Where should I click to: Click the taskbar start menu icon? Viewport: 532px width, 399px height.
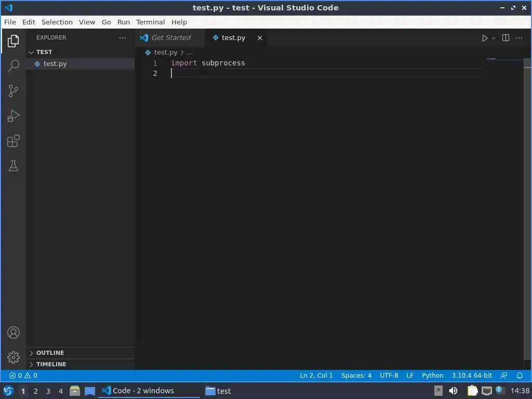coord(8,391)
